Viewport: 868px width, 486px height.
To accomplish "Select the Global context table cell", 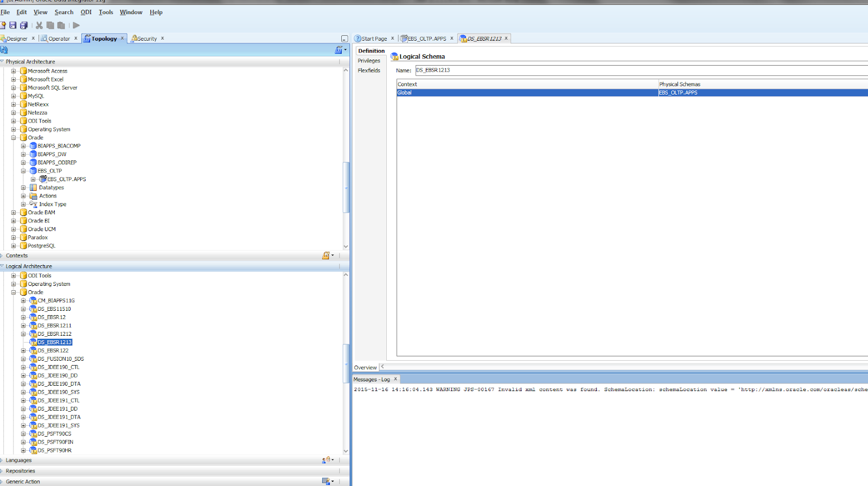I will click(527, 93).
